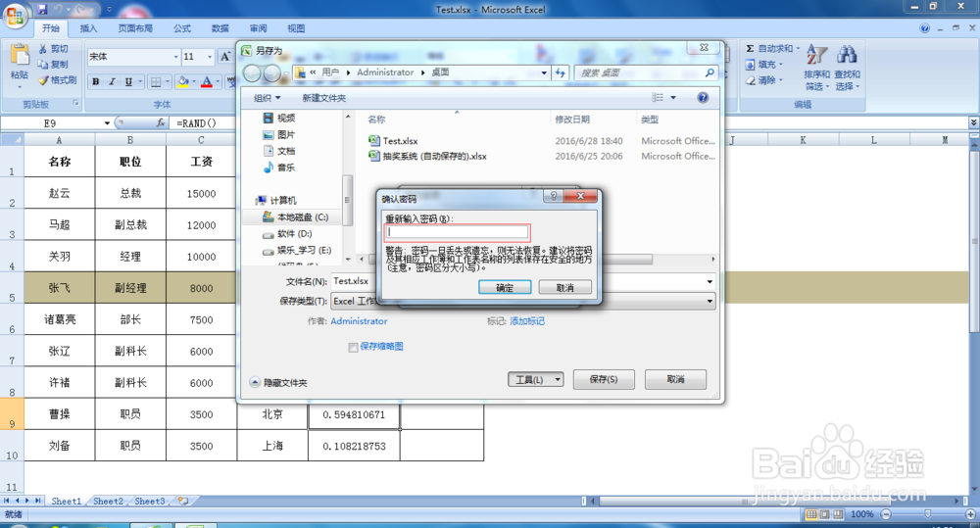Open the Formulas ribbon tab
Screen dimensions: 980x528
pyautogui.click(x=182, y=28)
